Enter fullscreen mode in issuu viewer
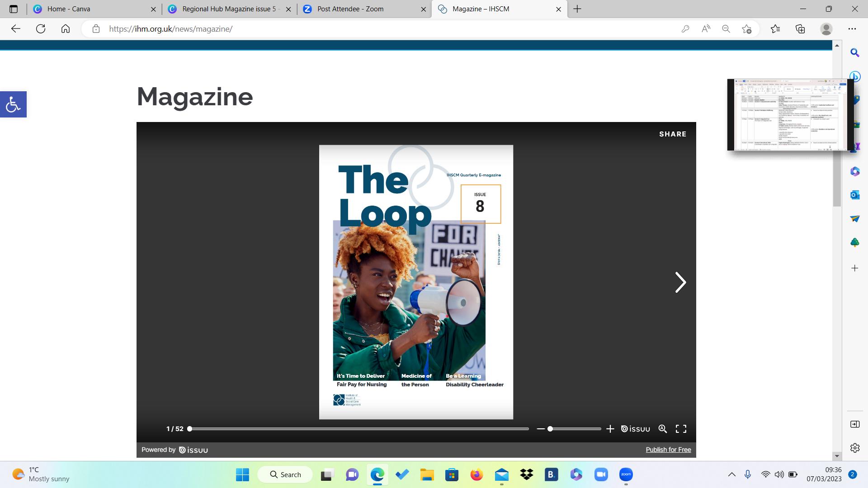This screenshot has width=868, height=488. point(681,429)
